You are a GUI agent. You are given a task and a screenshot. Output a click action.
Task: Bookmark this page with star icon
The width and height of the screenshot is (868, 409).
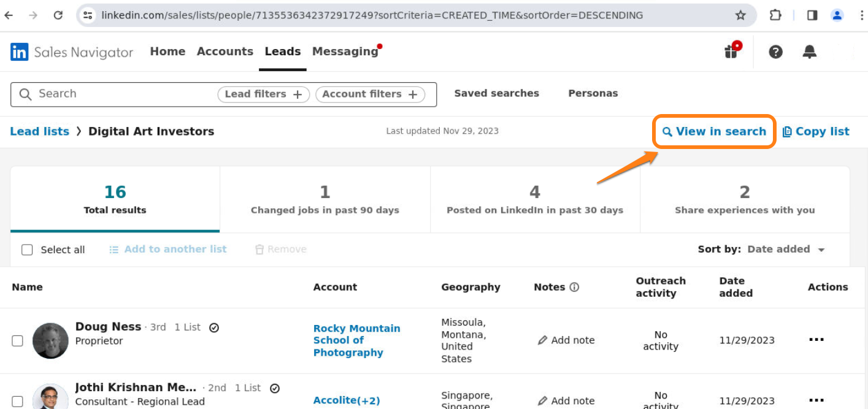(740, 15)
